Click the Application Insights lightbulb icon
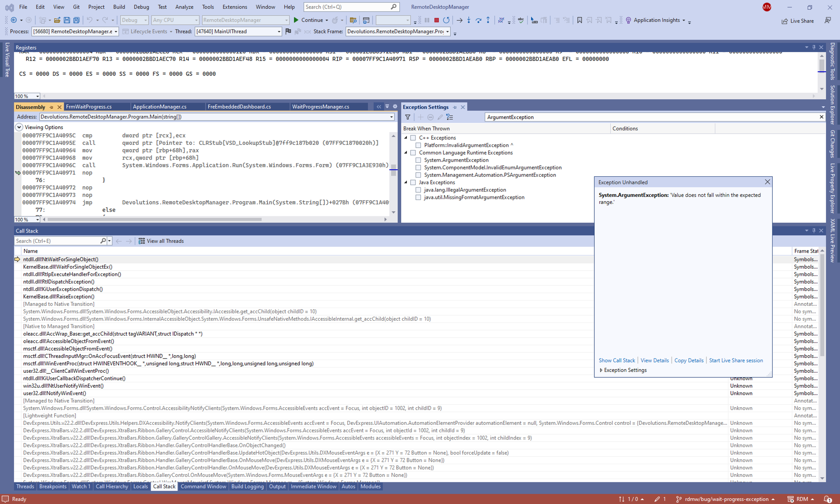 [628, 20]
